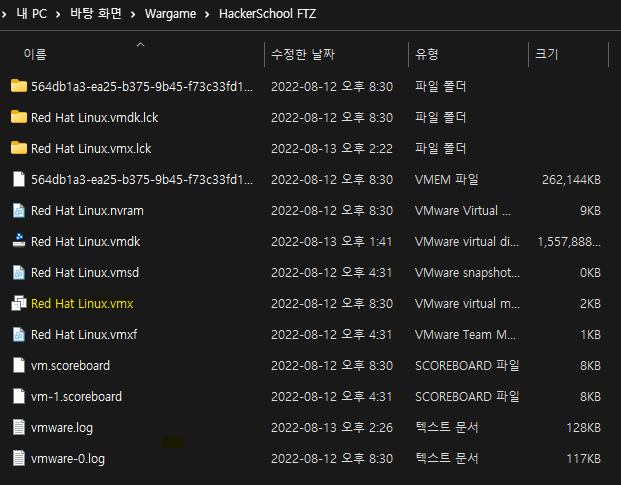This screenshot has height=485, width=621.
Task: Select the 564db1a3 VMEM file name
Action: pyautogui.click(x=142, y=180)
